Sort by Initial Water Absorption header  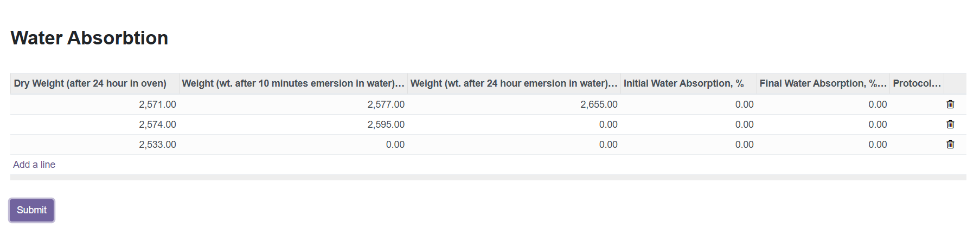pos(689,83)
